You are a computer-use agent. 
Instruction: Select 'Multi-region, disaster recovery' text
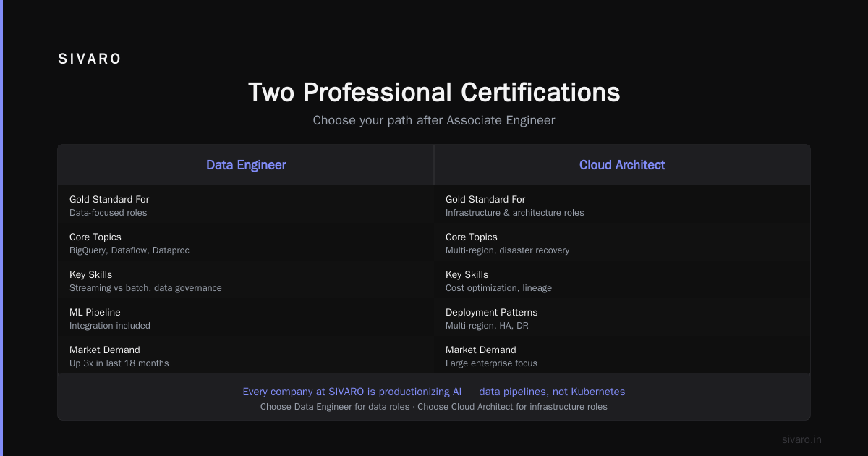point(508,250)
